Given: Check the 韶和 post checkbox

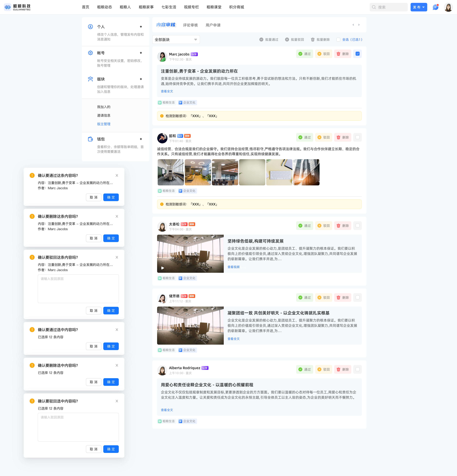Looking at the screenshot, I should 357,137.
